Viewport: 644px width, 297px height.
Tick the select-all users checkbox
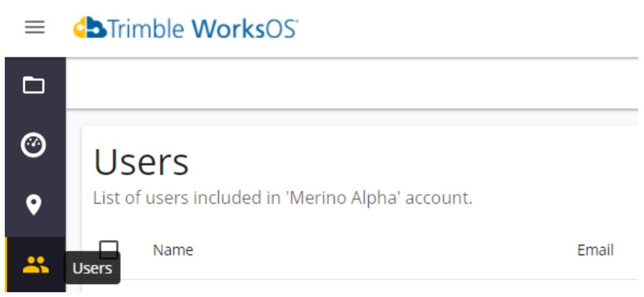click(x=109, y=250)
